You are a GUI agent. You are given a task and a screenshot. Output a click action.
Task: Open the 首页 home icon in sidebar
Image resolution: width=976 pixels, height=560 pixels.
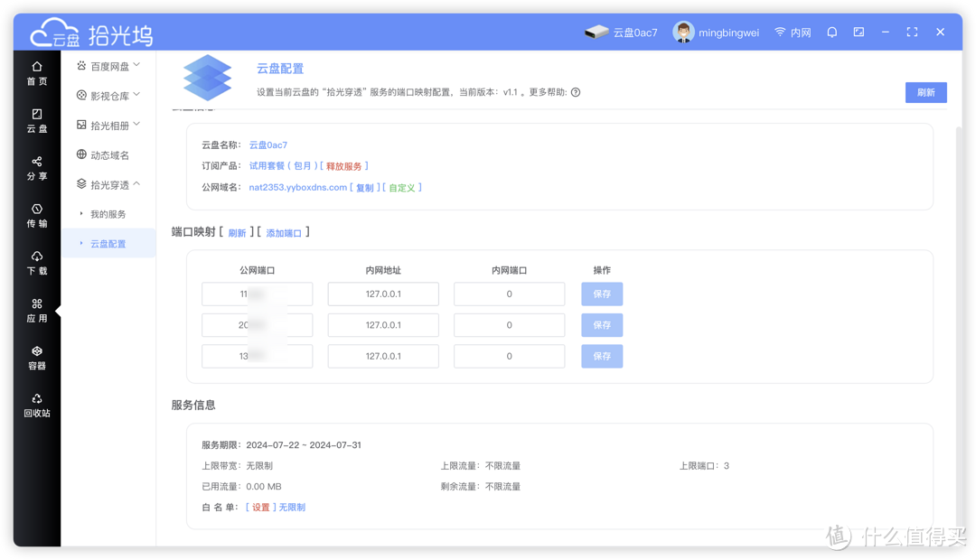pyautogui.click(x=36, y=72)
